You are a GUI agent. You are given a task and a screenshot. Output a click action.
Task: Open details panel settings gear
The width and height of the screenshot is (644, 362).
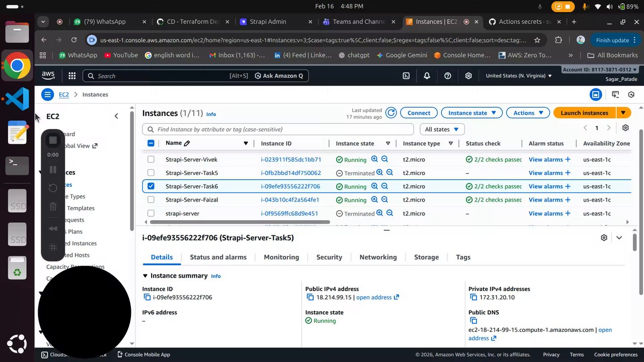[x=604, y=238]
